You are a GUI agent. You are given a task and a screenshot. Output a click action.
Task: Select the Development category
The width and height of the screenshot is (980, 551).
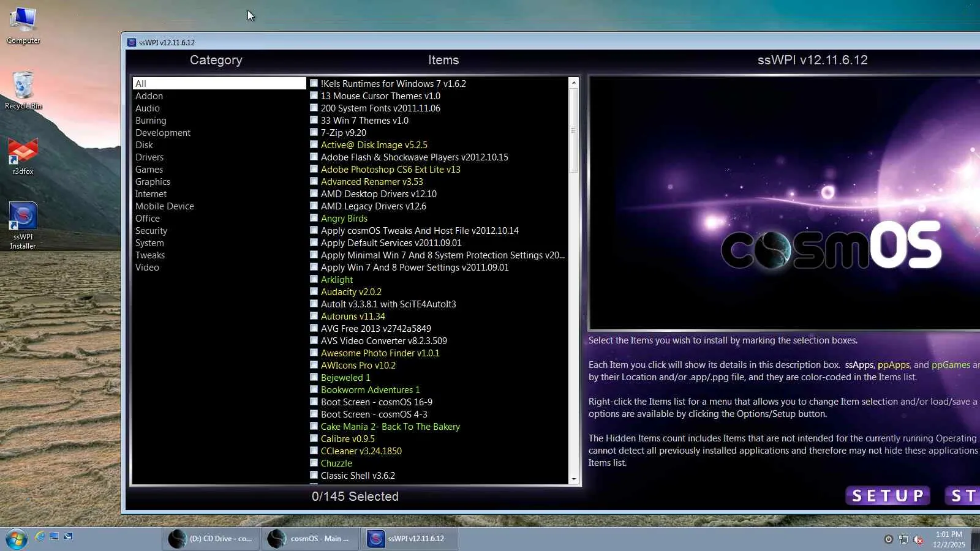click(219, 132)
